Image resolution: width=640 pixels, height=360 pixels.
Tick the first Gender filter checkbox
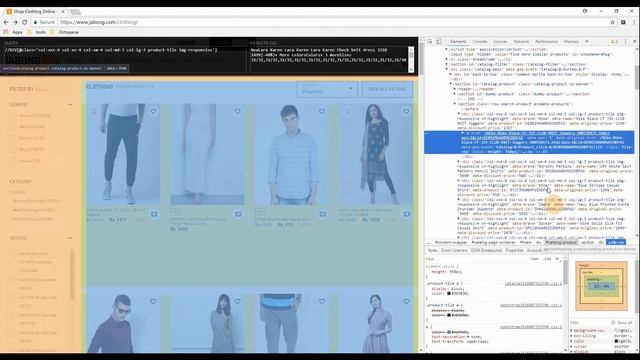click(x=13, y=116)
